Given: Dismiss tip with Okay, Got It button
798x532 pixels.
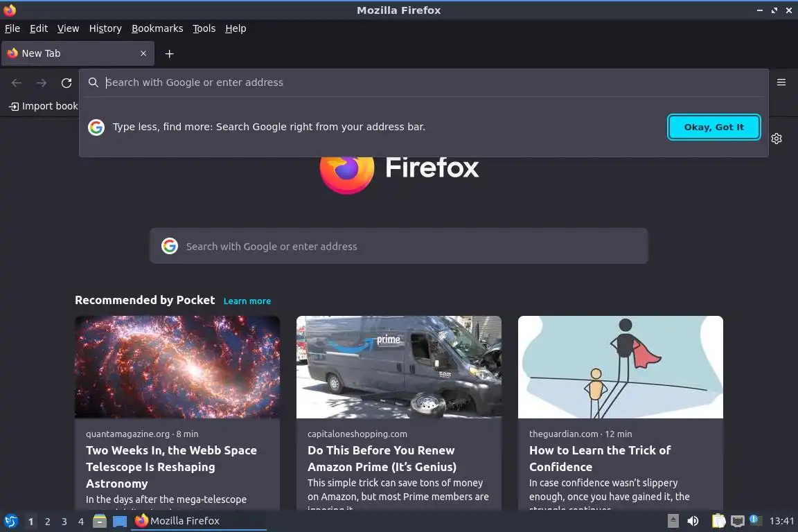Looking at the screenshot, I should coord(713,127).
